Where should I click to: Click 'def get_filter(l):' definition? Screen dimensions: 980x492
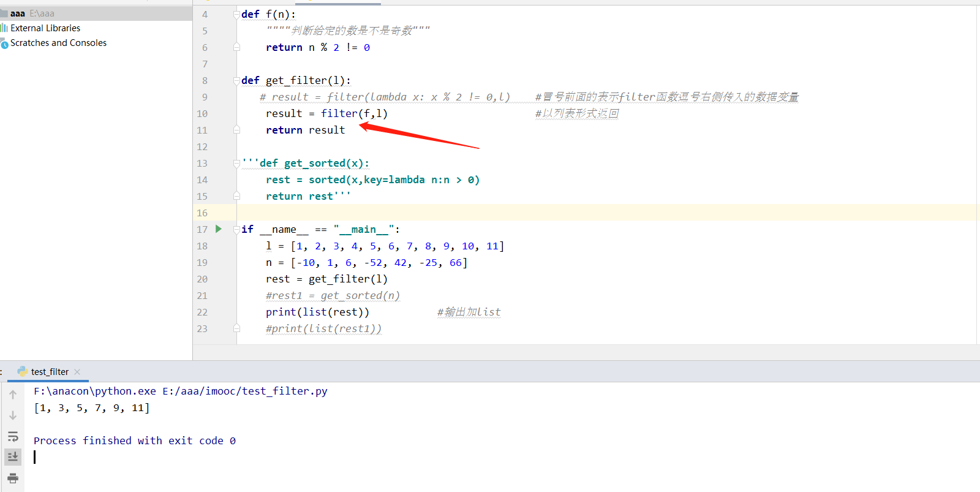click(x=296, y=80)
